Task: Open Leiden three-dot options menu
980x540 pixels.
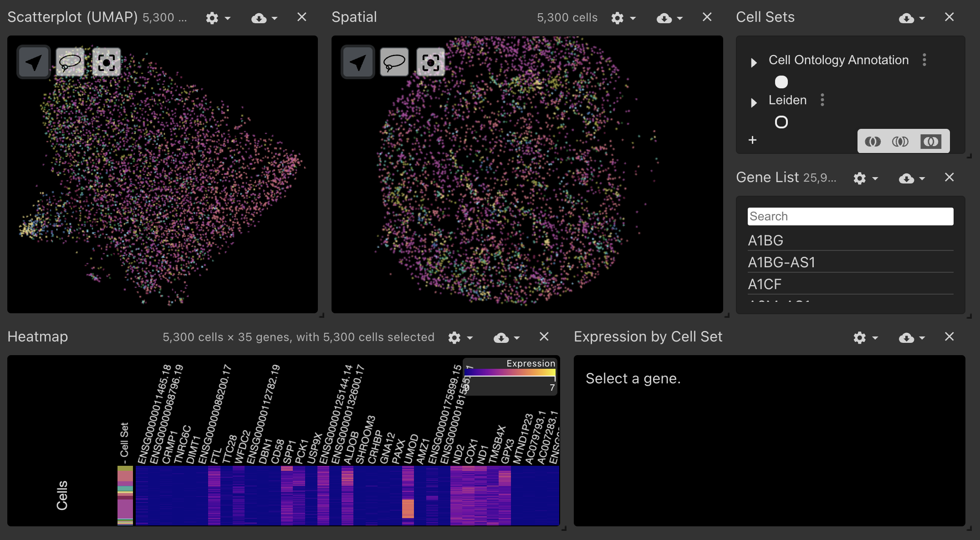Action: tap(822, 100)
